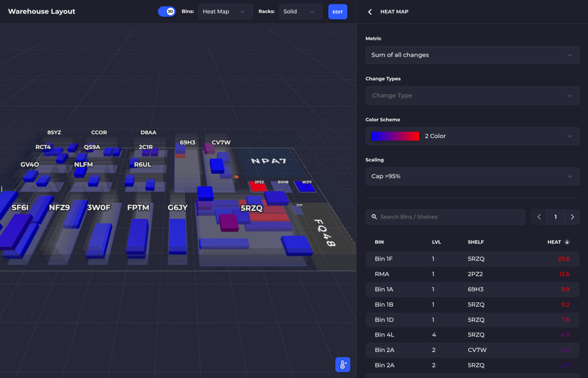The height and width of the screenshot is (378, 588).
Task: Click the D8AA rack label
Action: 149,132
